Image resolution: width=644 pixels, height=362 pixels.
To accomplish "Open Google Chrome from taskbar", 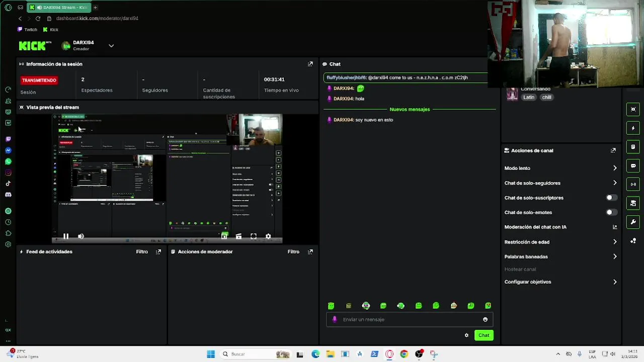I will tap(404, 354).
